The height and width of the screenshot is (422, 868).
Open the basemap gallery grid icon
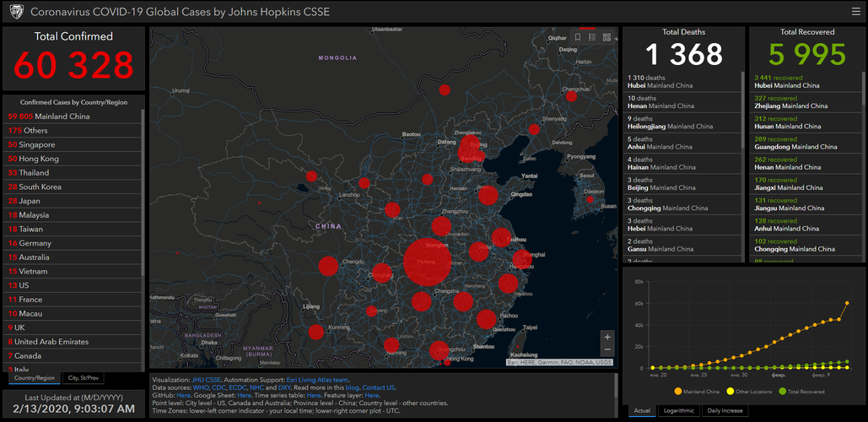pos(607,36)
